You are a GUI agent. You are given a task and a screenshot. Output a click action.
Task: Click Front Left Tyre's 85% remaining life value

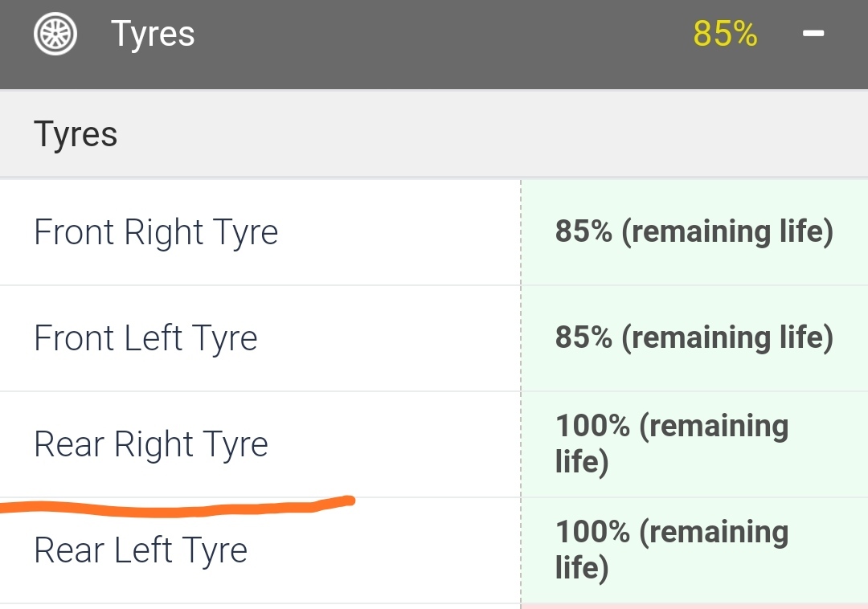[694, 337]
